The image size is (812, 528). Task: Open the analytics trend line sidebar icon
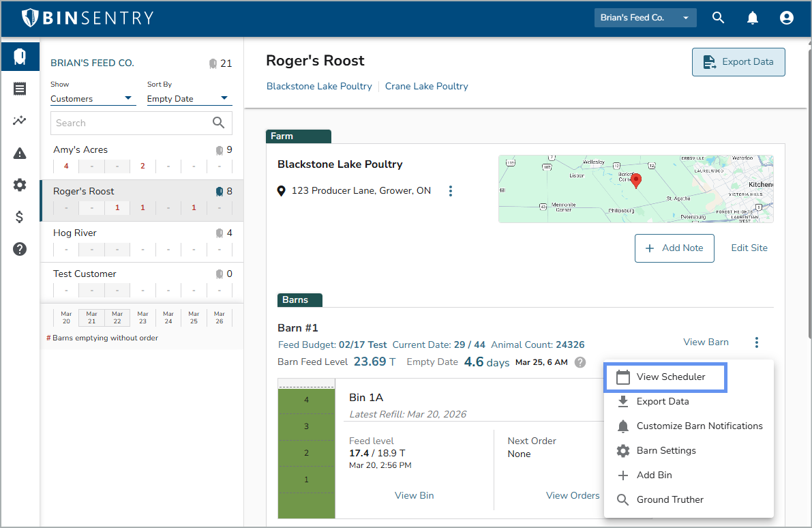pos(20,121)
